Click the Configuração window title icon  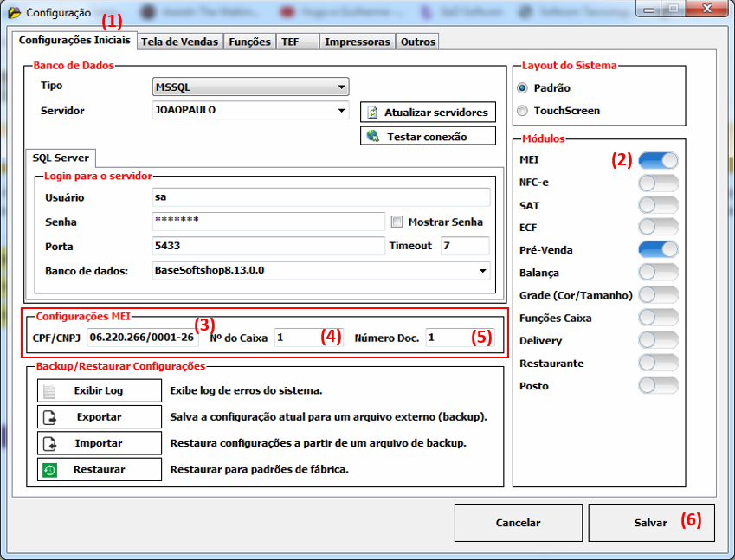click(14, 13)
